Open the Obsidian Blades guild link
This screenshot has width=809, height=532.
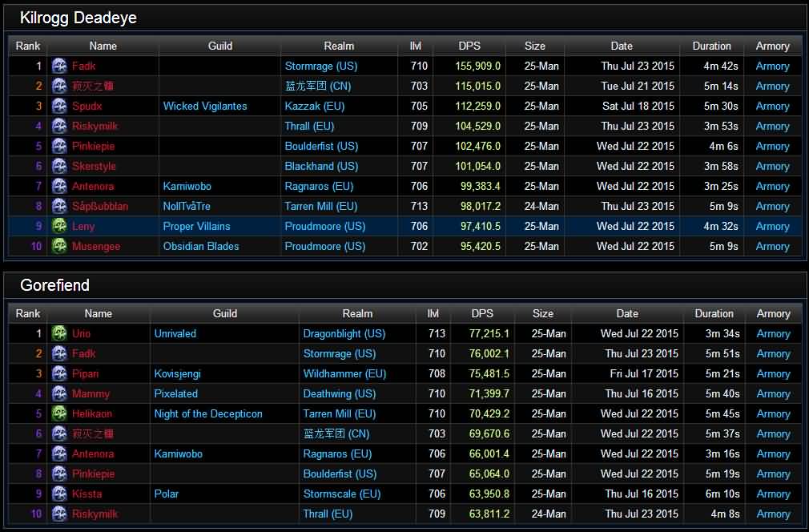click(201, 246)
